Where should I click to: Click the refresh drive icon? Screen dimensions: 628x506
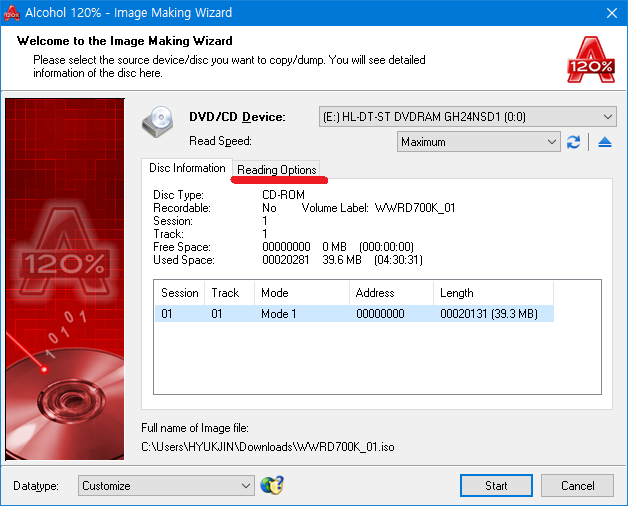point(573,142)
